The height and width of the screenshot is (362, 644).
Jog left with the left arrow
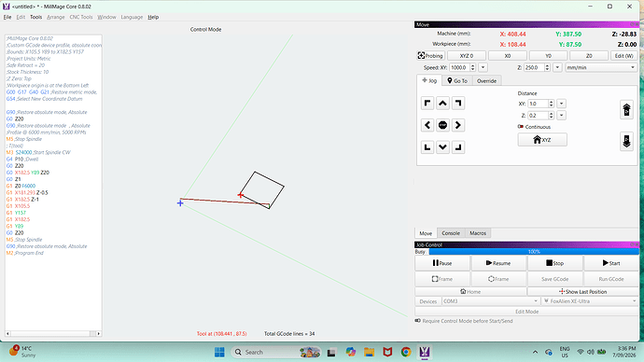point(427,125)
